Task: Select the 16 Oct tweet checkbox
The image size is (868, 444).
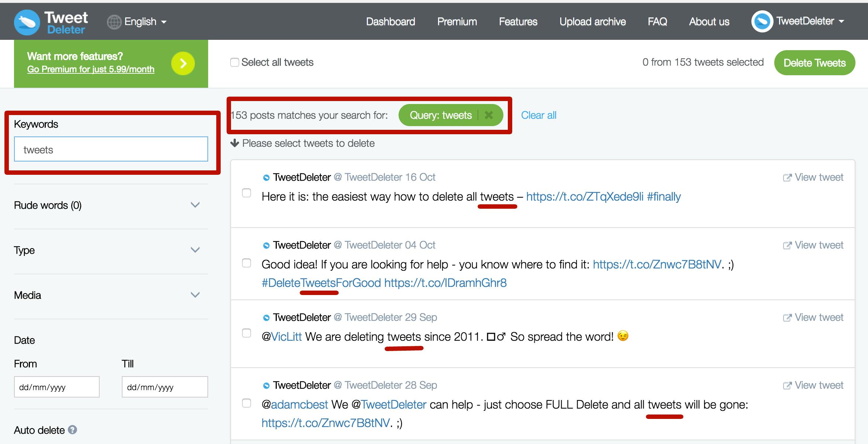Action: pos(247,193)
